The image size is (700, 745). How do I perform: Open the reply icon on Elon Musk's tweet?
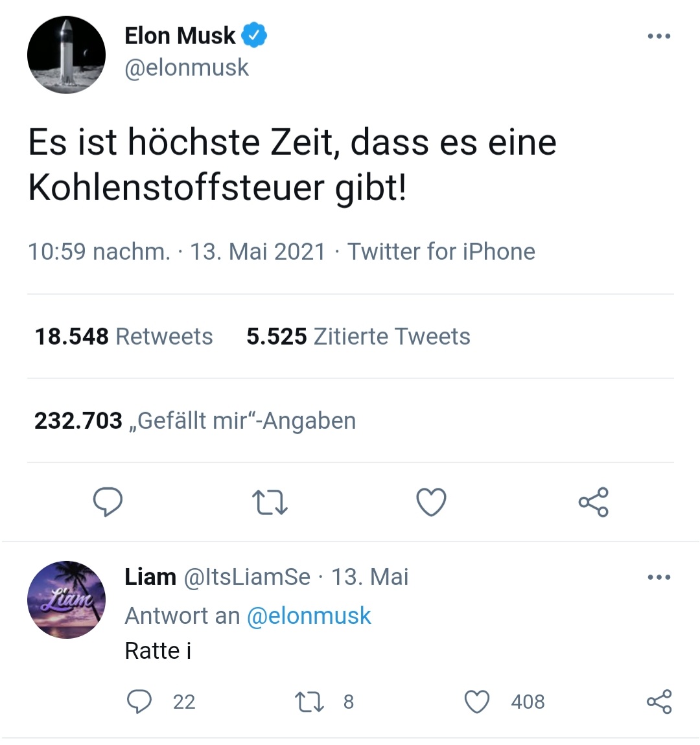tap(108, 501)
